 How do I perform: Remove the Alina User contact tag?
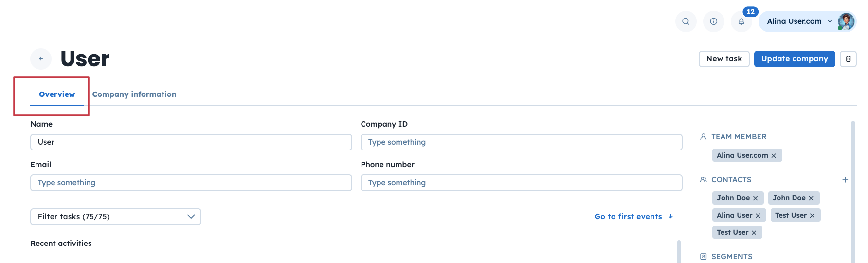tap(758, 216)
